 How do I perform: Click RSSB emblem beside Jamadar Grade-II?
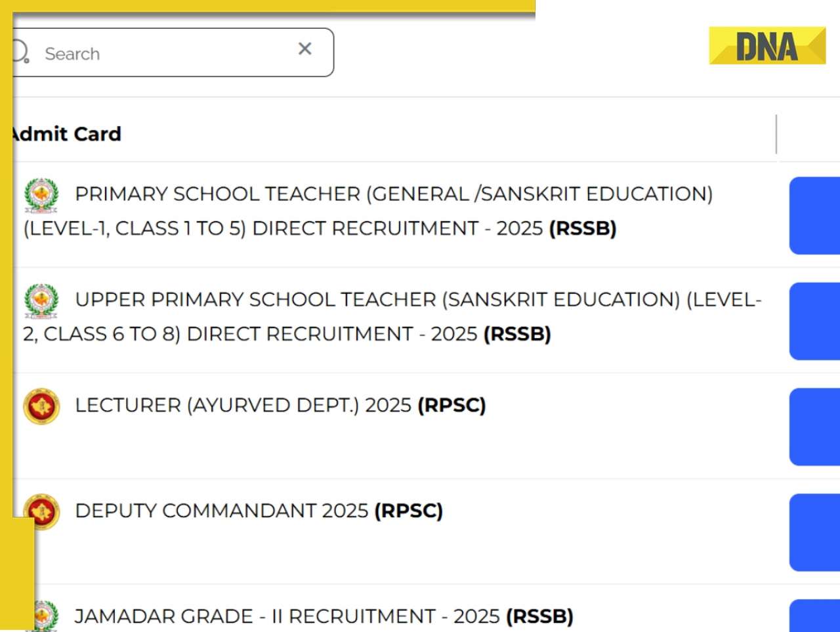[45, 616]
